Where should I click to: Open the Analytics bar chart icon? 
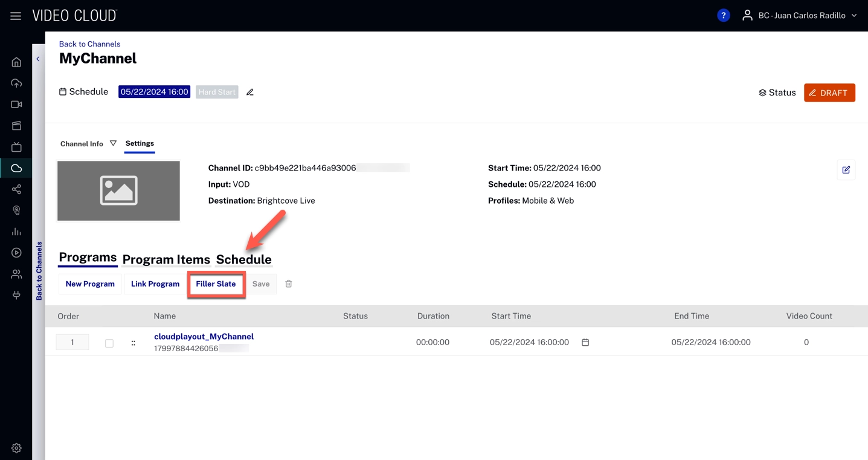[16, 232]
